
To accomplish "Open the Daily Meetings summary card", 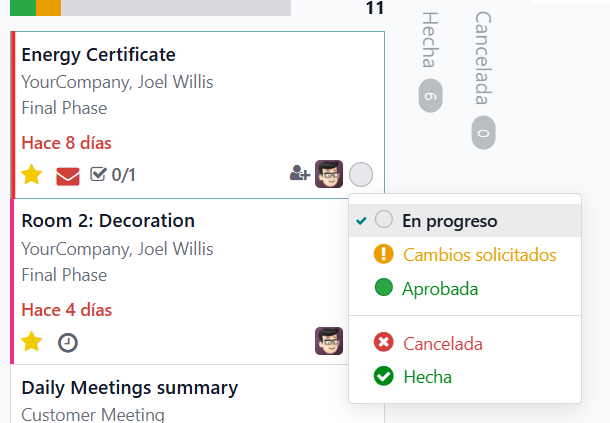I will point(198,394).
